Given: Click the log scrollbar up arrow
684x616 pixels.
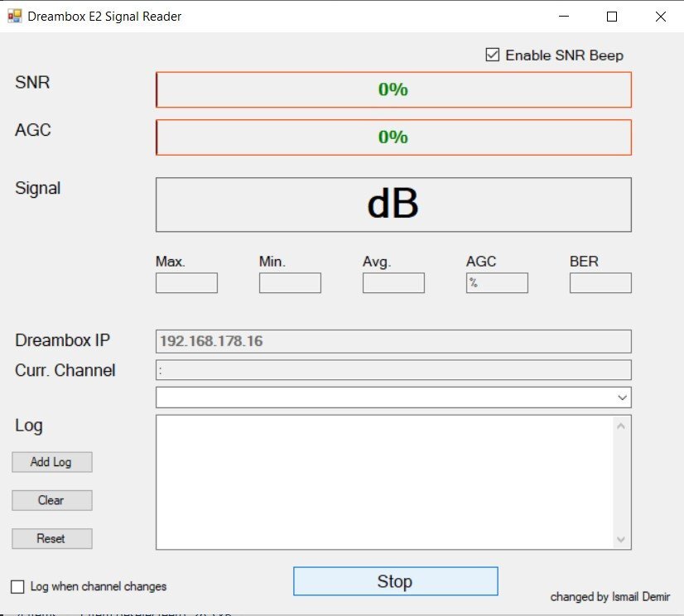Looking at the screenshot, I should point(622,426).
